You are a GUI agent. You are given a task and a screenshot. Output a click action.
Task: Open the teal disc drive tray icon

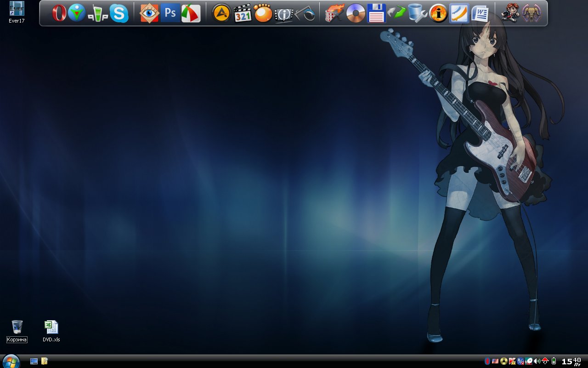529,361
